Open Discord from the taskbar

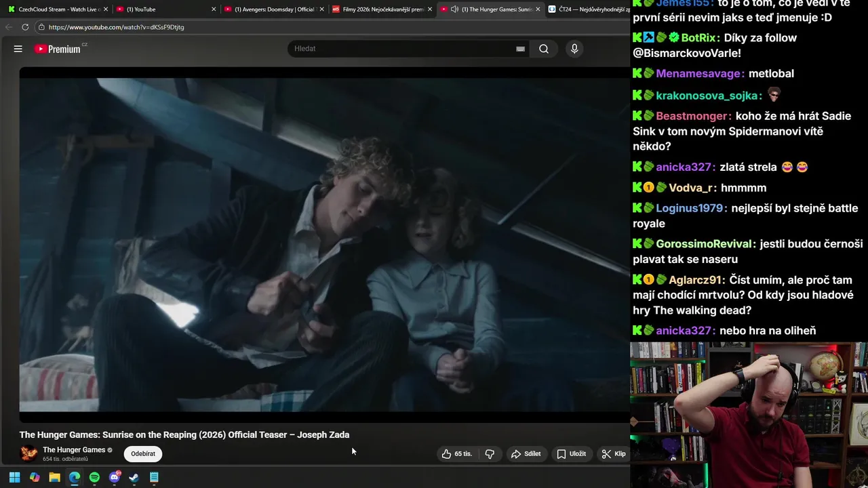(115, 477)
